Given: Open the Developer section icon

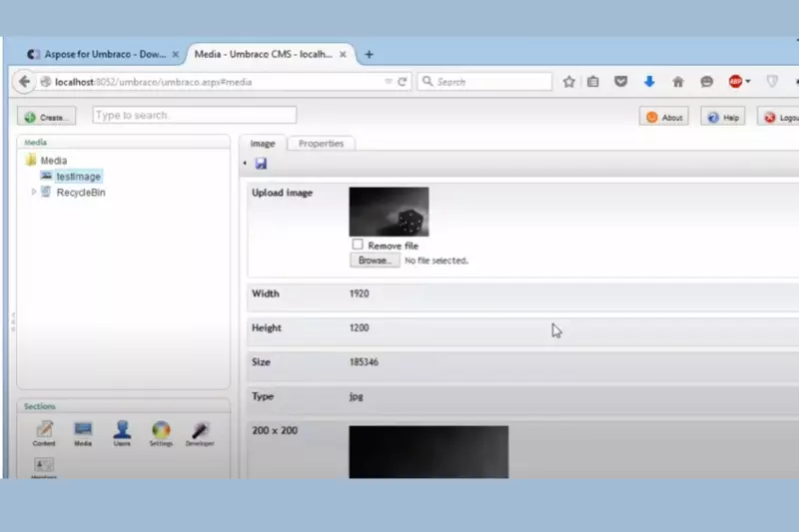Looking at the screenshot, I should coord(200,433).
